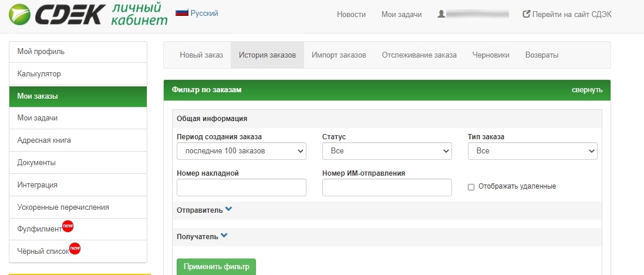Image resolution: width=644 pixels, height=275 pixels.
Task: Open the Черновики tab
Action: (491, 55)
